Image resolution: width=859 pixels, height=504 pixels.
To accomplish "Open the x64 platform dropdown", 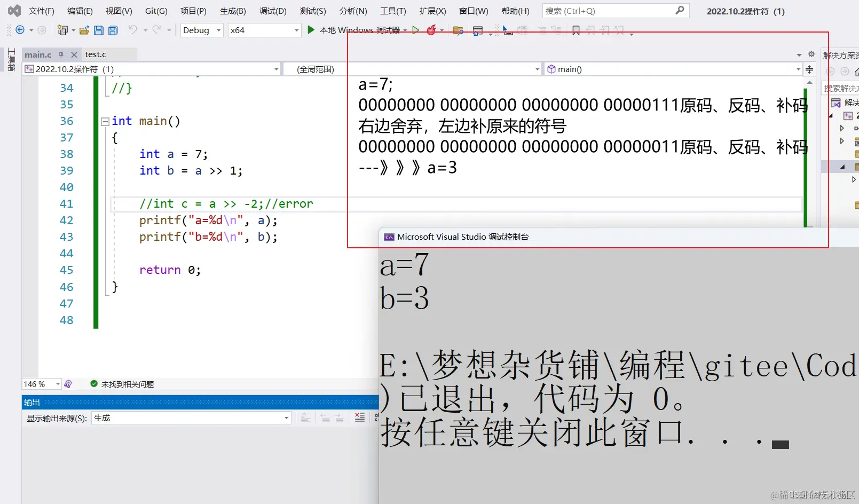I will (265, 30).
